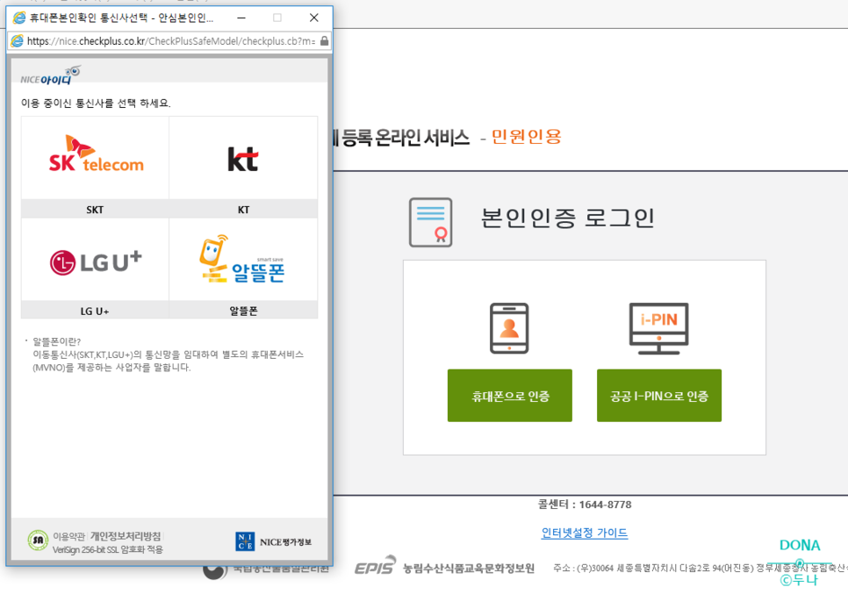Click the page icon in popup address bar
The width and height of the screenshot is (848, 616).
tap(18, 41)
